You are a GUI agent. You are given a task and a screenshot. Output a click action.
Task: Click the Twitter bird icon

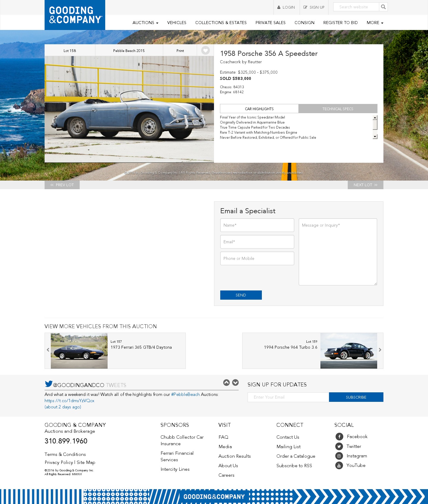48,384
